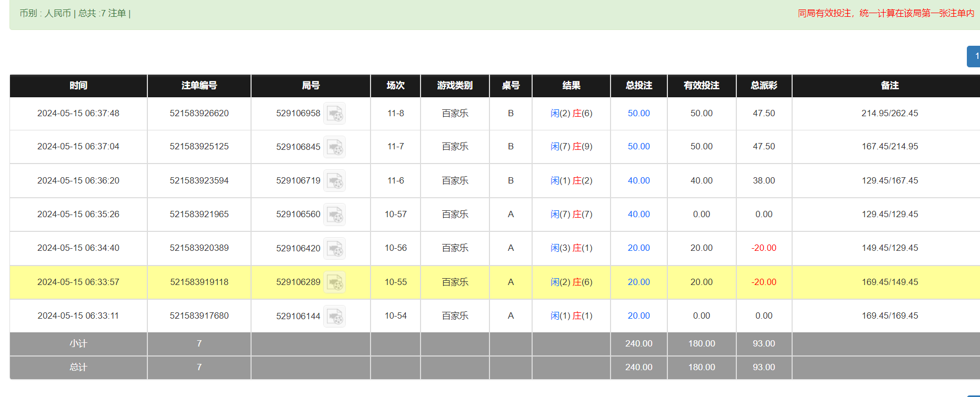The image size is (980, 397).
Task: Click 40.00 bet link for session 11-6
Action: coord(638,181)
